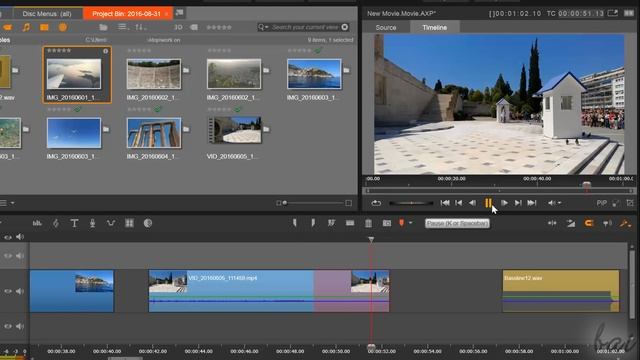Open the timeline settings wrench icon
This screenshot has height=360, width=640.
pos(626,223)
